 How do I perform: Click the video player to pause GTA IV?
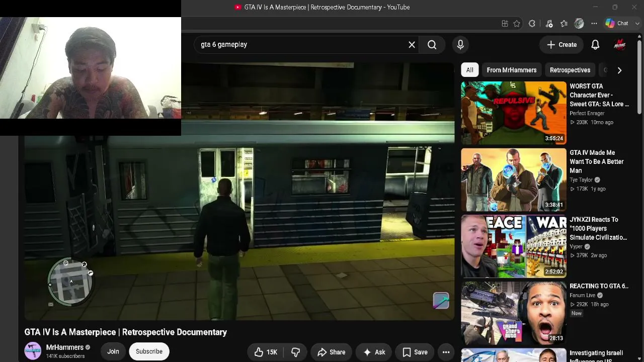[x=239, y=191]
